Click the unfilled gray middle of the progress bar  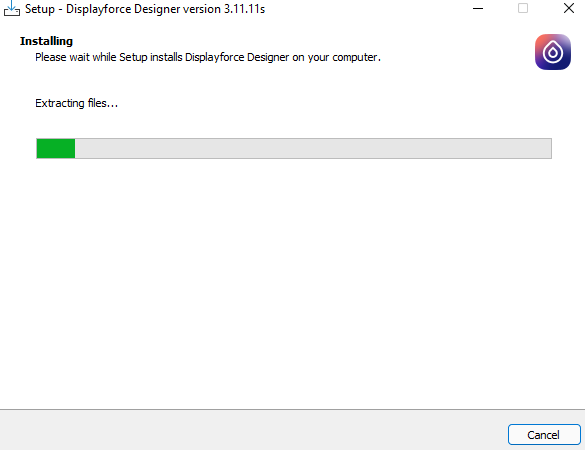point(313,149)
